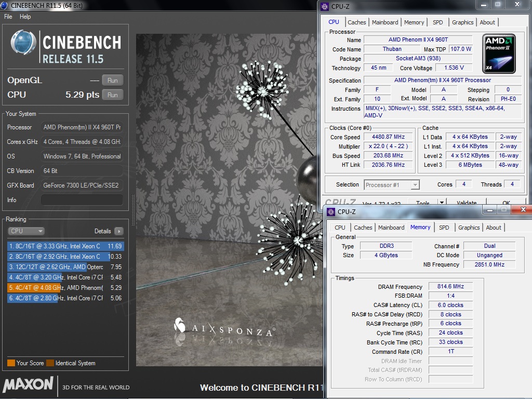Screen dimensions: 532x399
Task: Click the Info input field
Action: click(x=82, y=200)
